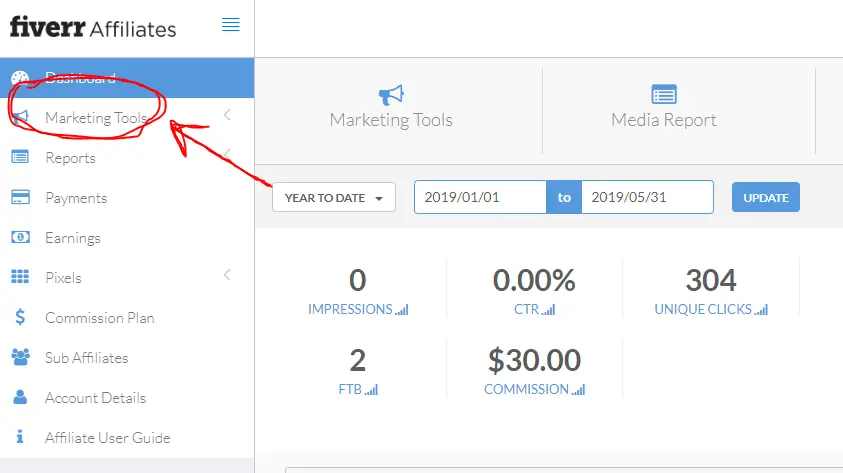This screenshot has height=473, width=843.
Task: Click the IMPRESSIONS link
Action: (350, 309)
